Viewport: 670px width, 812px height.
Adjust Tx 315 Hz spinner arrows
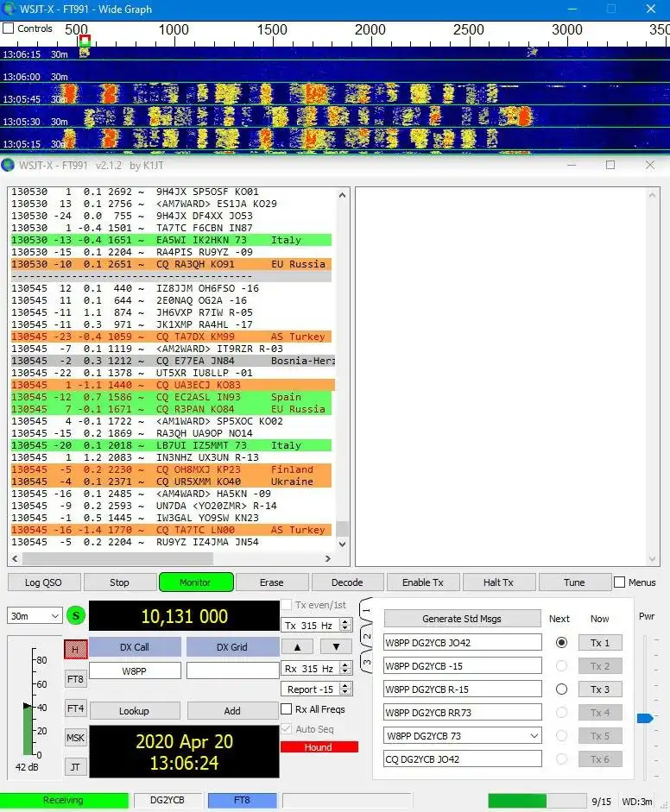[345, 625]
